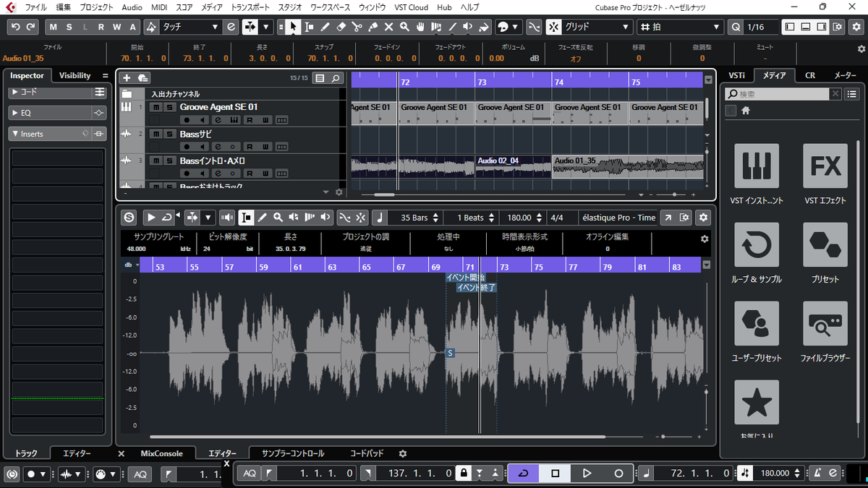This screenshot has width=868, height=488.
Task: Open track search magnifier in track list
Action: (x=336, y=78)
